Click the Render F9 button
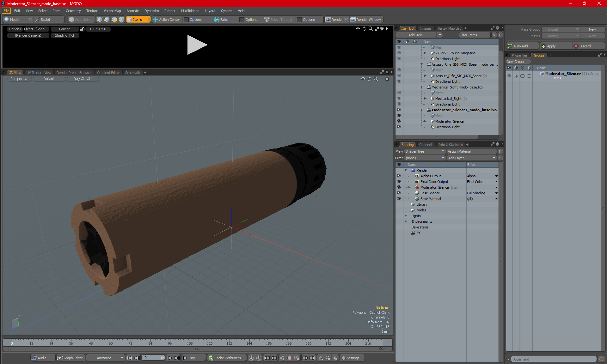Screen dimensions: 607x364 [337, 20]
